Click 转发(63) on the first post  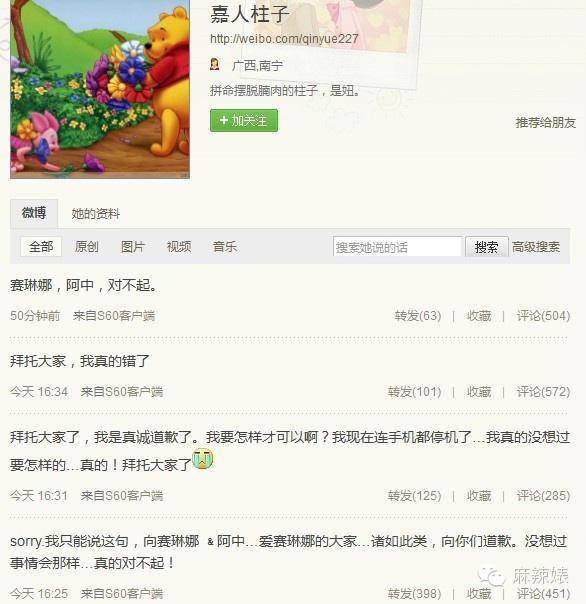[x=418, y=316]
